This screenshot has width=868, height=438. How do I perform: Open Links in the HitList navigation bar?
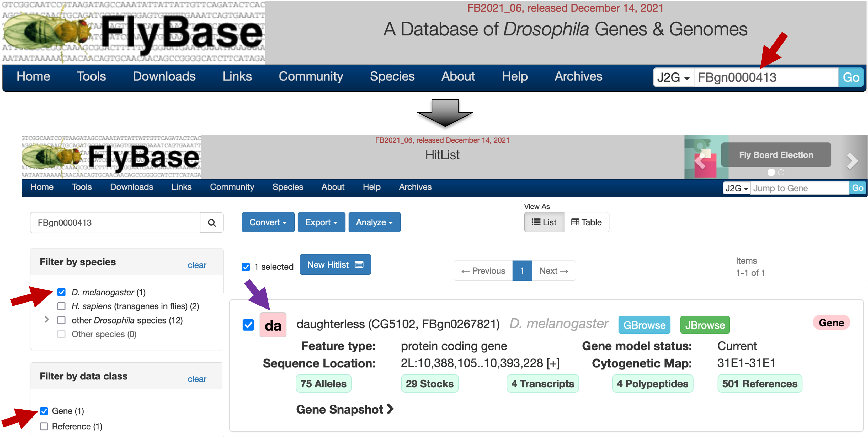click(181, 187)
